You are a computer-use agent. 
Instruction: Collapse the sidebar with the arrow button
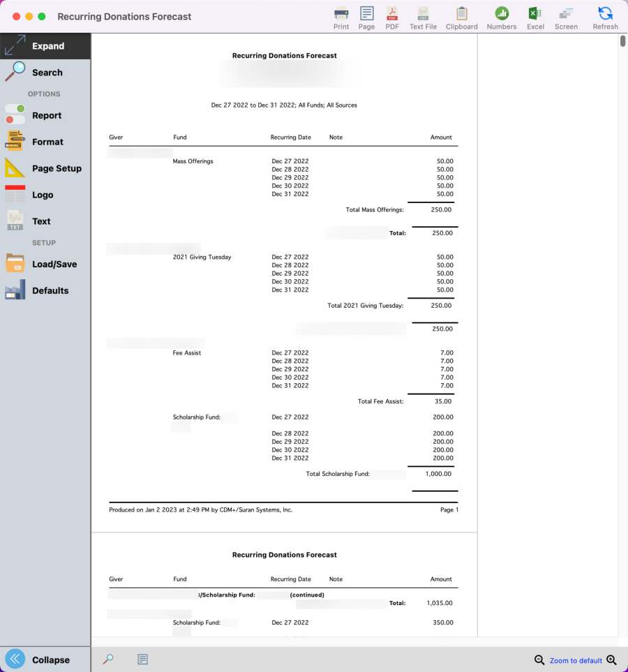pos(15,659)
